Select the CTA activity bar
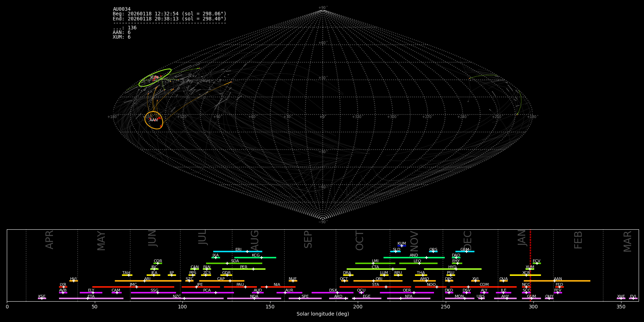The height and width of the screenshot is (322, 644). click(376, 269)
